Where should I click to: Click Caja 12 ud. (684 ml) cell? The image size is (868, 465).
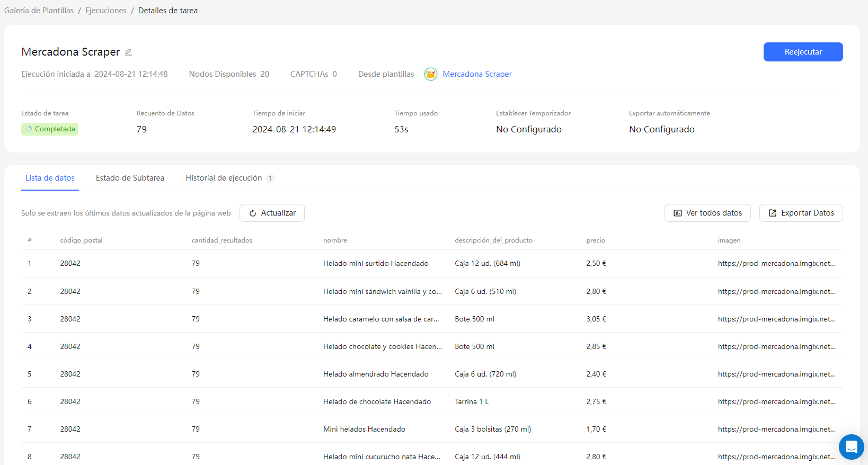coord(488,263)
